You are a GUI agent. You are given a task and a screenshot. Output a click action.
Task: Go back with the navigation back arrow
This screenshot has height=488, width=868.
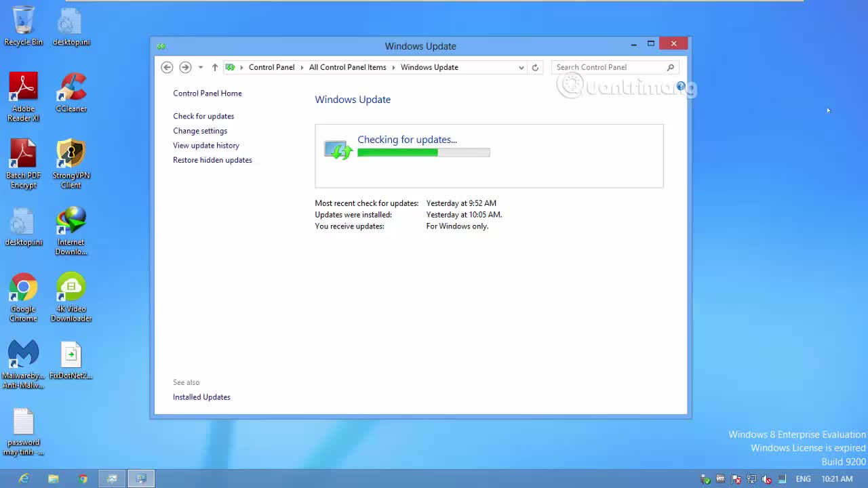tap(167, 67)
